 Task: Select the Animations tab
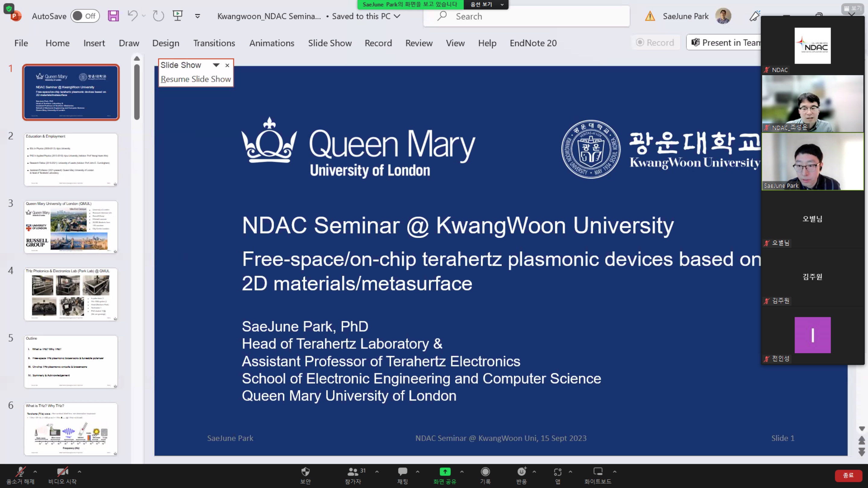tap(272, 43)
